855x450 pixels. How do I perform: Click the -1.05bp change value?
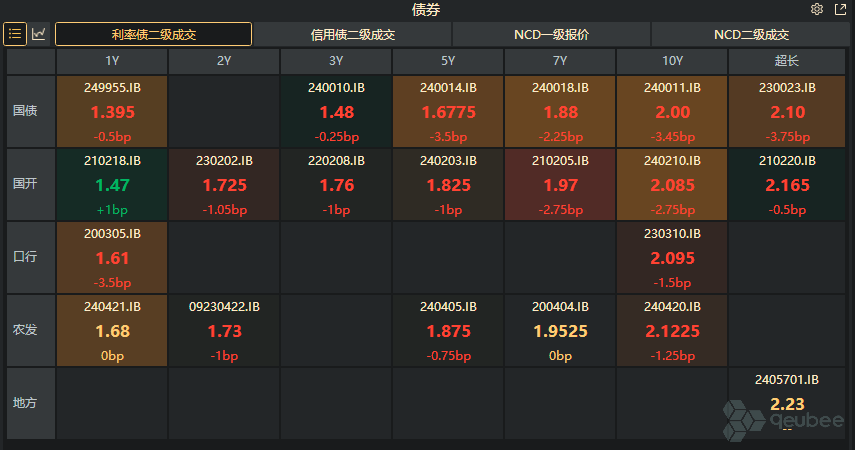coord(224,210)
